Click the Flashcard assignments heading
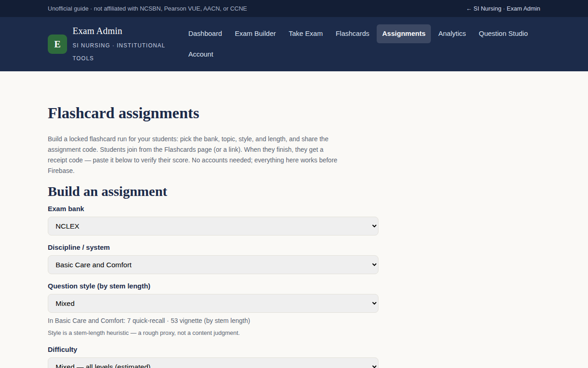 [x=124, y=113]
